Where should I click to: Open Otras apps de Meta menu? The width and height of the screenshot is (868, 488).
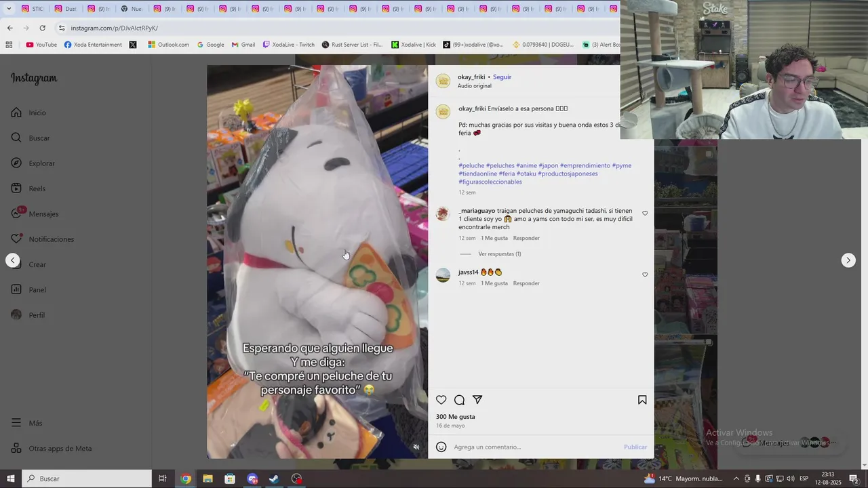coord(52,449)
